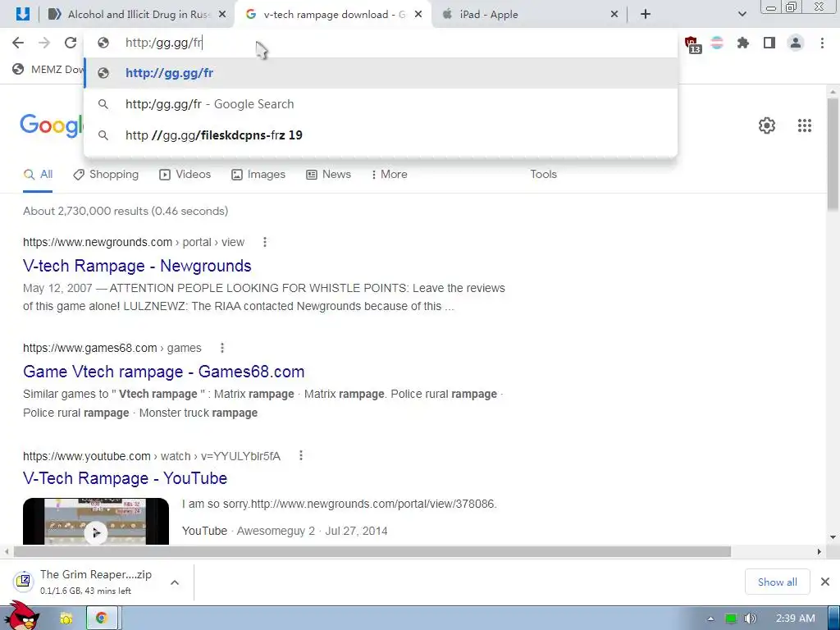Close the iPad - Apple tab
The image size is (840, 630).
614,15
